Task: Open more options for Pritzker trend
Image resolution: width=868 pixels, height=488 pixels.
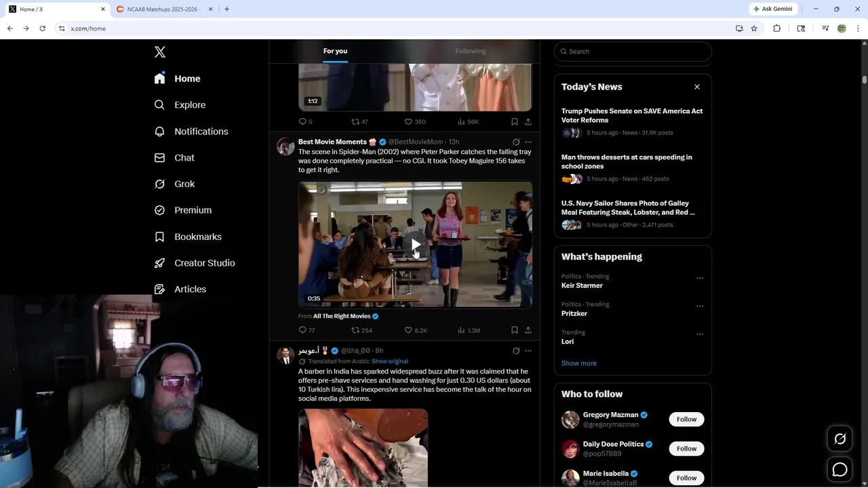Action: click(700, 306)
